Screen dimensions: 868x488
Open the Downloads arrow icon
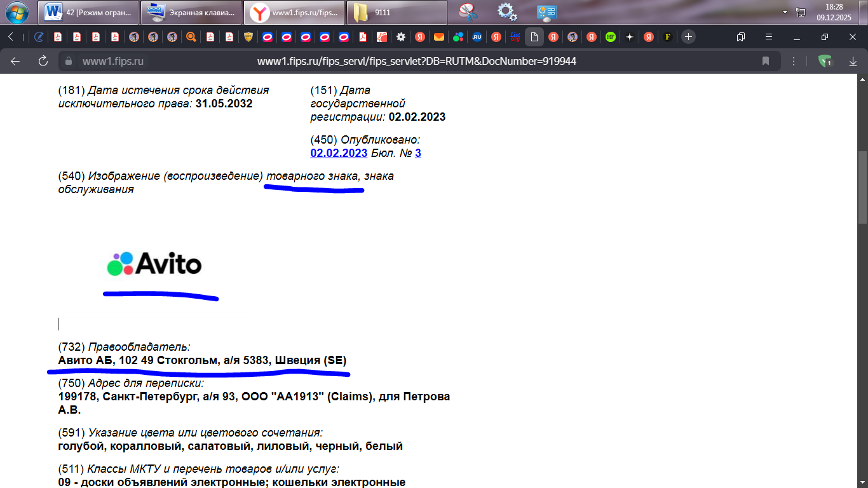(853, 61)
